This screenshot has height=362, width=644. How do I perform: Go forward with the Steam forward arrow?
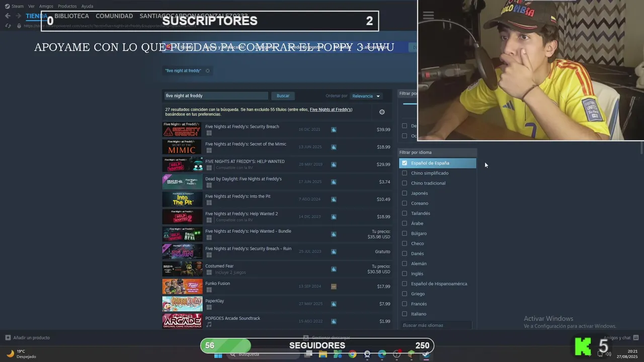tap(20, 16)
